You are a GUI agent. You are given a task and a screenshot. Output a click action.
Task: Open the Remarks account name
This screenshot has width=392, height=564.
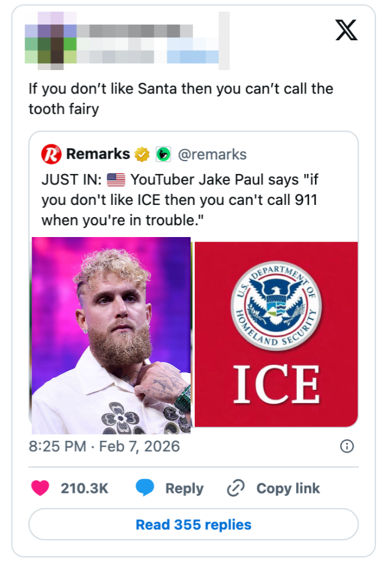tap(98, 154)
